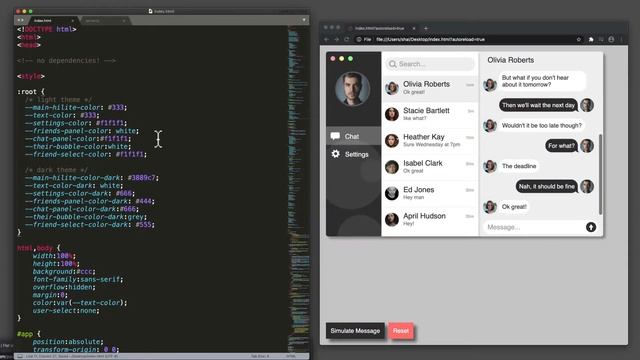Click the 'The deadline' message bubble
The image size is (640, 360).
click(x=519, y=166)
